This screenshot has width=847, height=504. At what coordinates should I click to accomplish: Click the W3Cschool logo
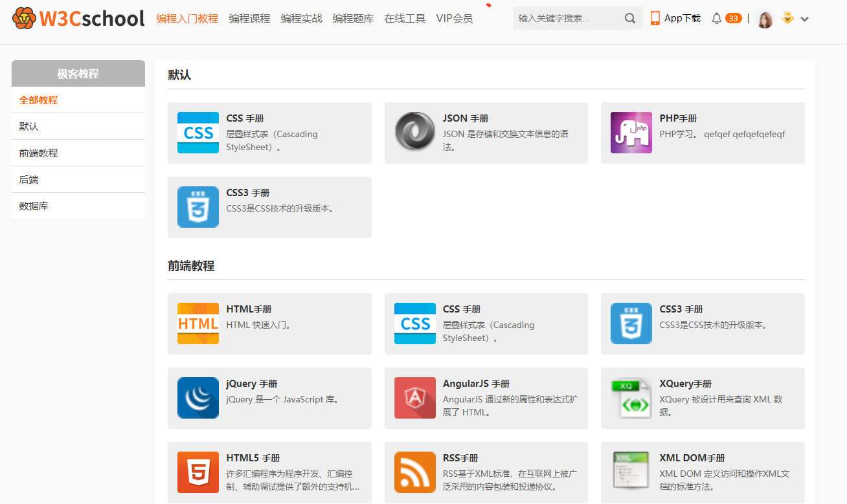[78, 18]
